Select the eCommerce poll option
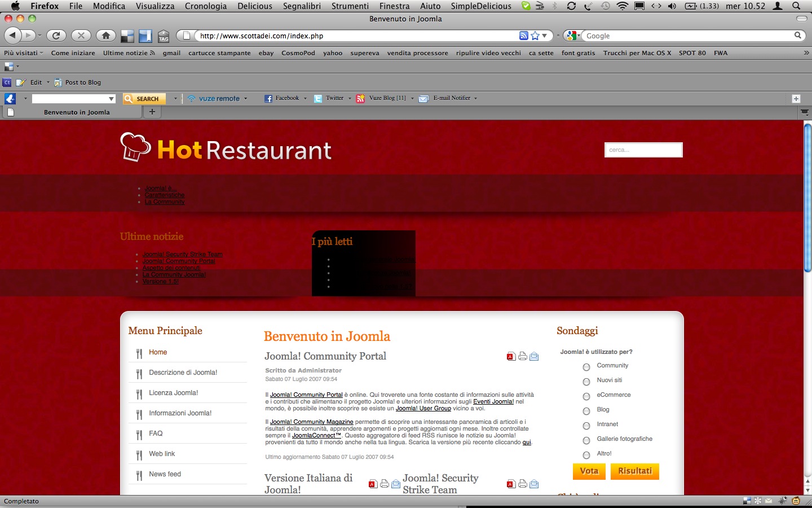Image resolution: width=812 pixels, height=508 pixels. pyautogui.click(x=586, y=396)
